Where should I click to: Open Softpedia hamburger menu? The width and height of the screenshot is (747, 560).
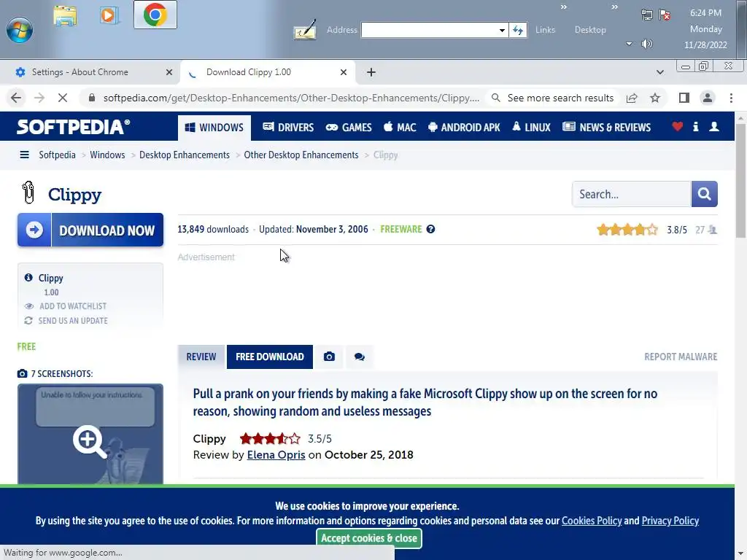pos(24,155)
